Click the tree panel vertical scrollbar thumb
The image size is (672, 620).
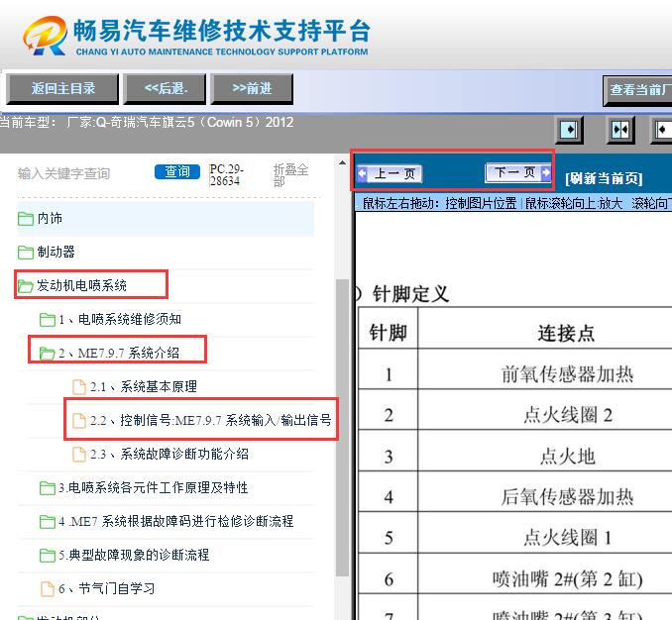coord(342,428)
